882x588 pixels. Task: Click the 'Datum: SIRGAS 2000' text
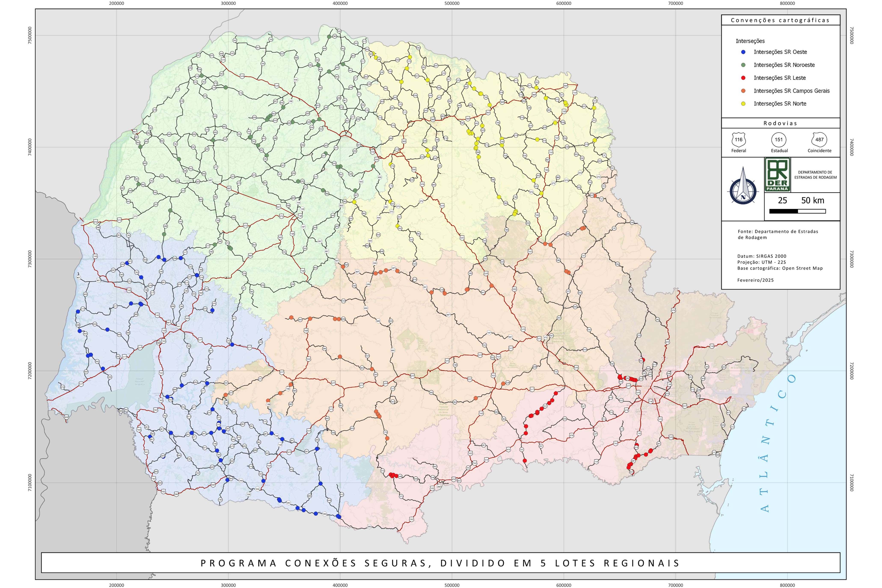[x=762, y=256]
